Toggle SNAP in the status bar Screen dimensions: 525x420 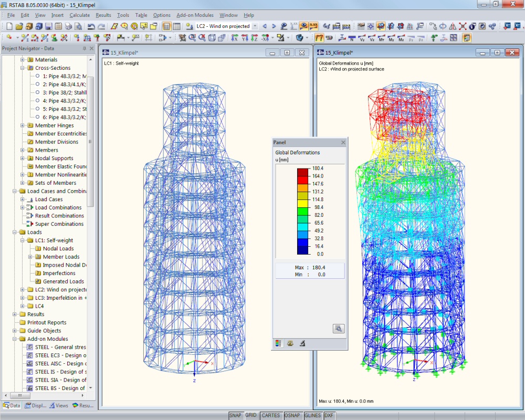pyautogui.click(x=235, y=415)
